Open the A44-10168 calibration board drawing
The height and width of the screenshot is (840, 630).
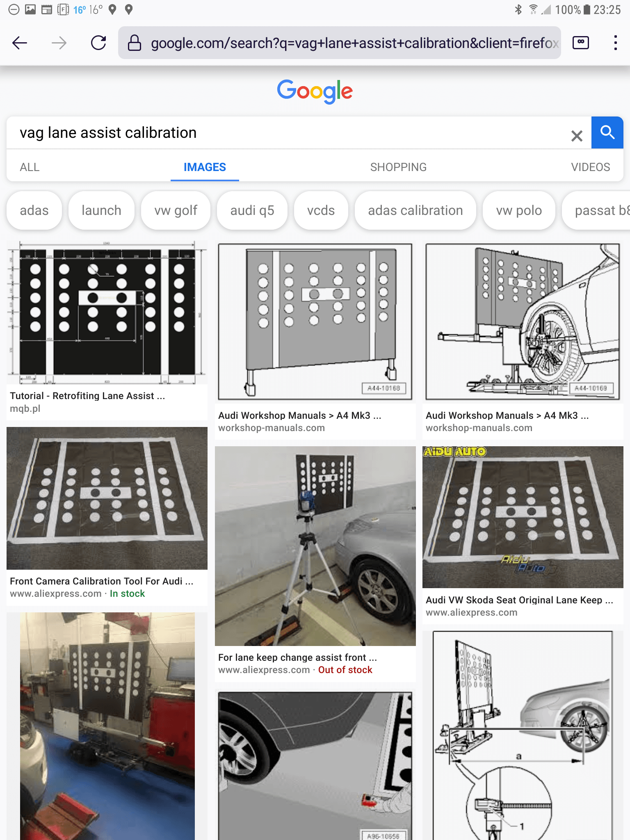[x=315, y=322]
